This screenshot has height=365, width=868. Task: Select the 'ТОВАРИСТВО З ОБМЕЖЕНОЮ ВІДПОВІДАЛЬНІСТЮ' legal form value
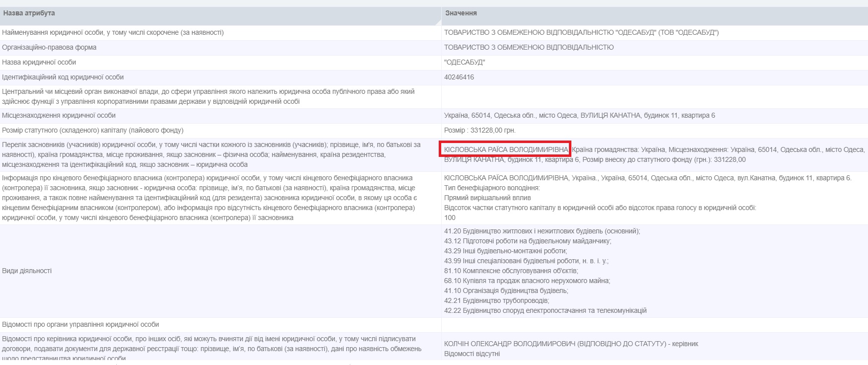point(529,48)
